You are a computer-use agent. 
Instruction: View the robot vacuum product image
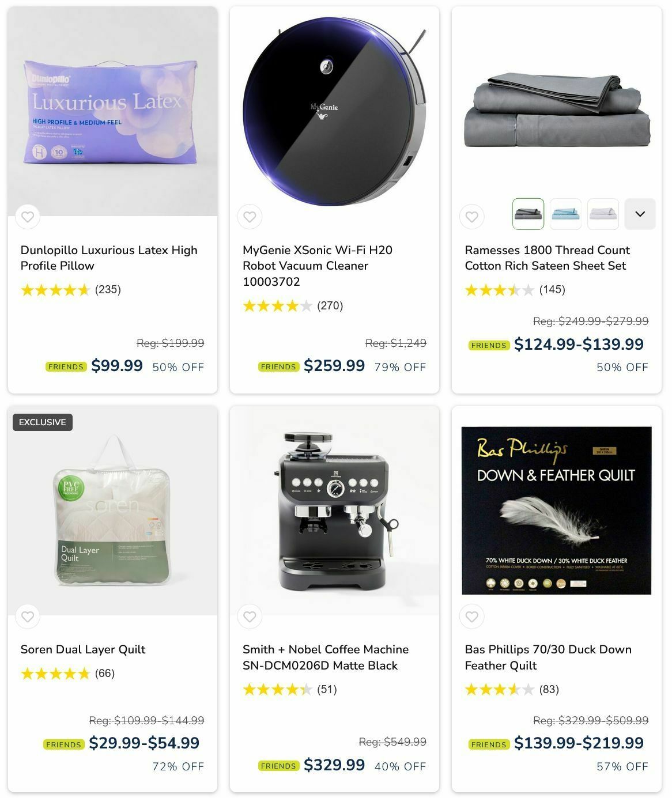(334, 111)
